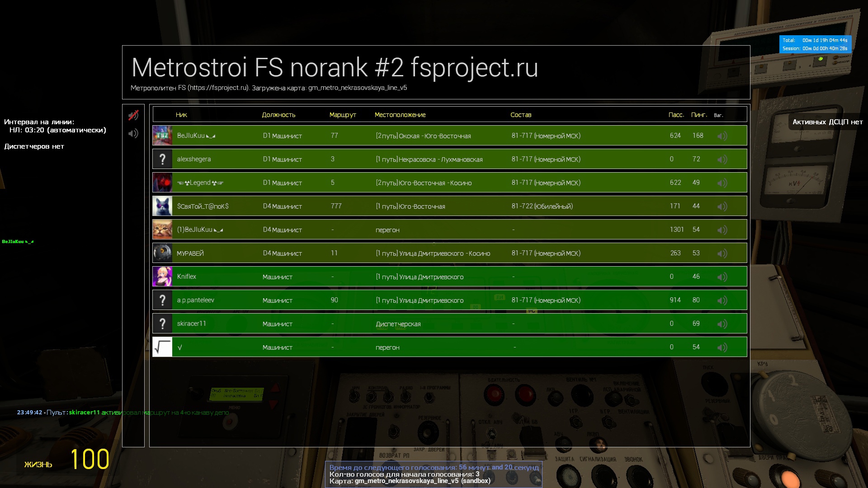
Task: Toggle voice mute for skiracer11
Action: pos(722,324)
